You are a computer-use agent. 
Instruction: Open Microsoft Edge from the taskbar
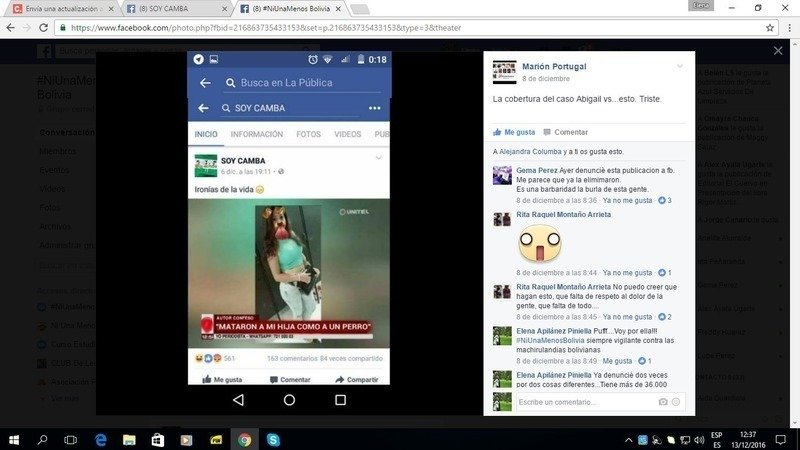point(101,438)
